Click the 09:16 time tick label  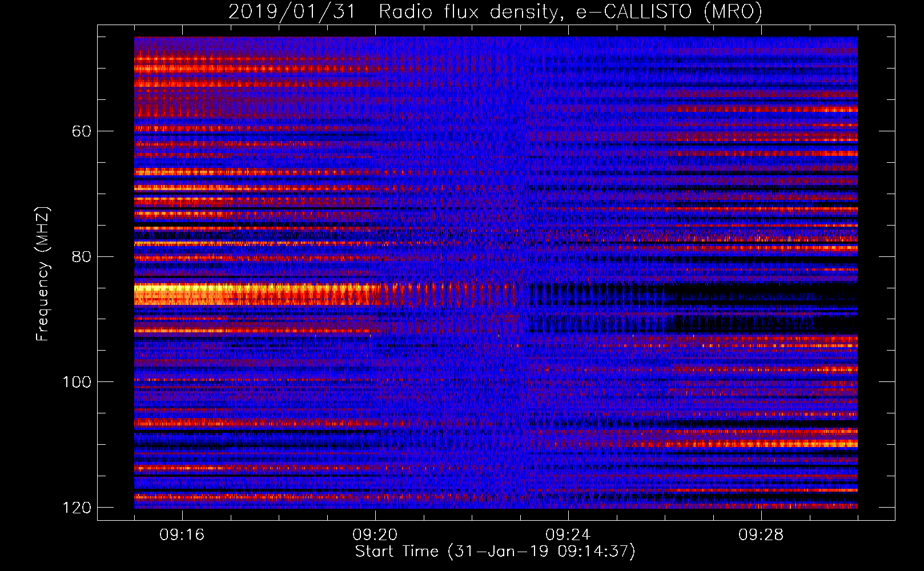[x=182, y=535]
